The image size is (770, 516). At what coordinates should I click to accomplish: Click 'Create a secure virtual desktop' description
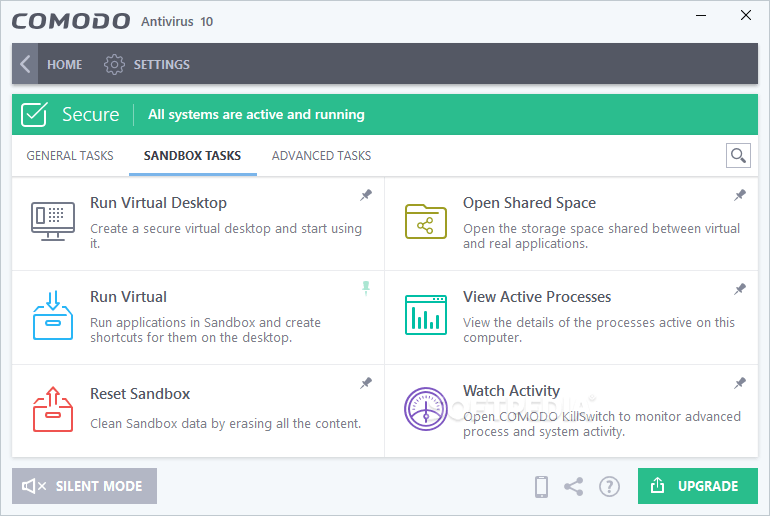(226, 236)
